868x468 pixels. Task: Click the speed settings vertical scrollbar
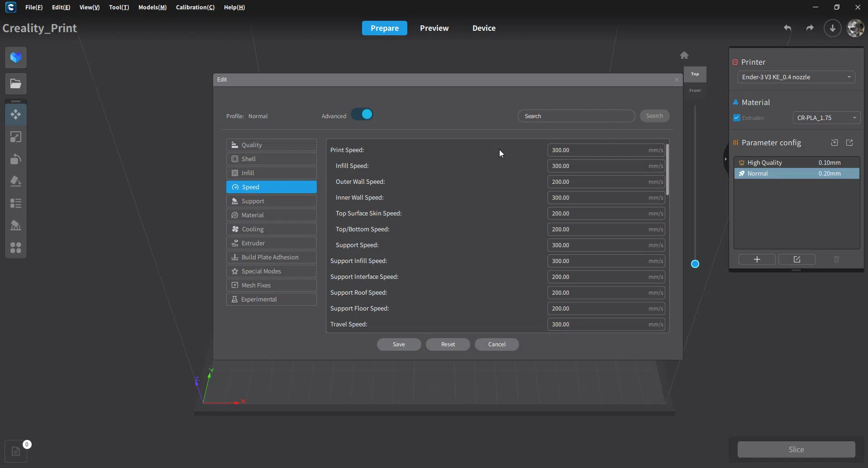coord(667,170)
